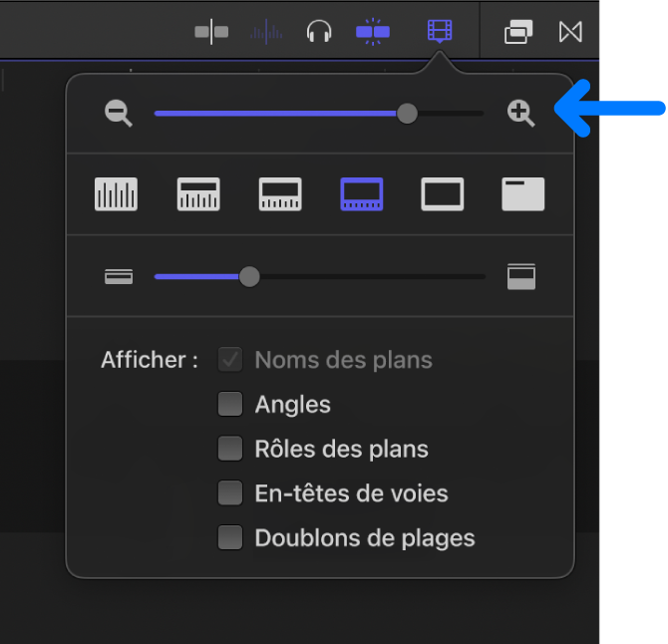Enable the Doublons de plages checkbox

click(x=230, y=537)
